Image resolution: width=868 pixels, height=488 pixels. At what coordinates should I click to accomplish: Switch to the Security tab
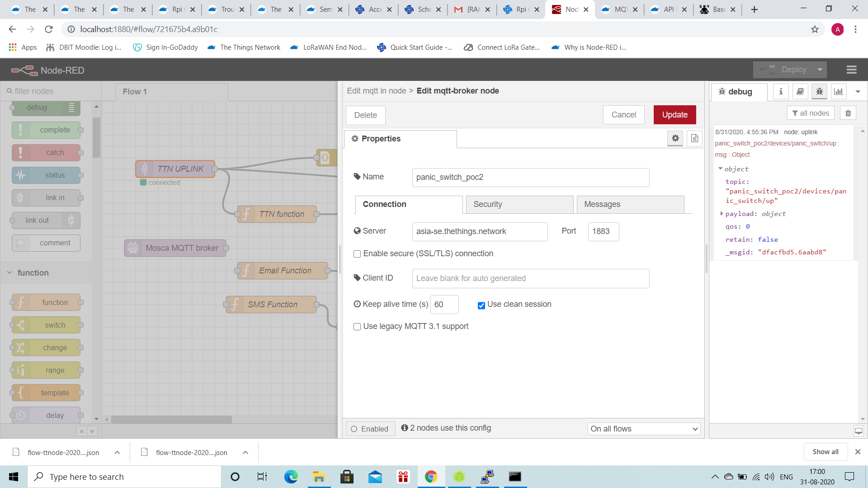(x=520, y=204)
